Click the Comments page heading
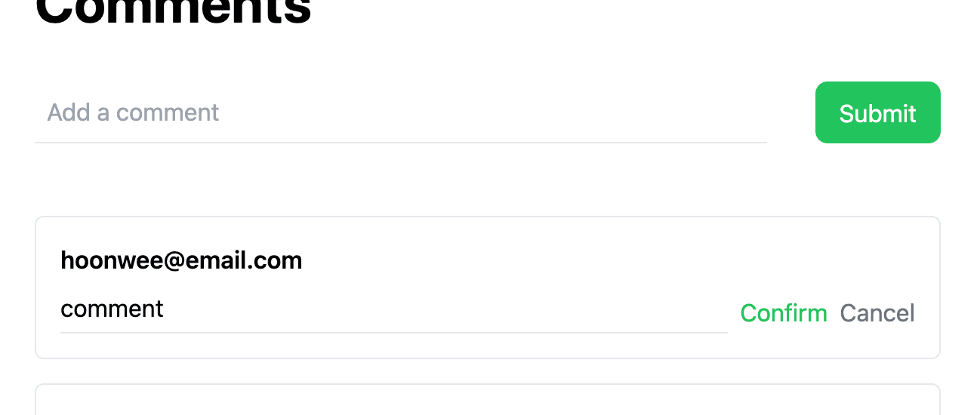 [174, 11]
